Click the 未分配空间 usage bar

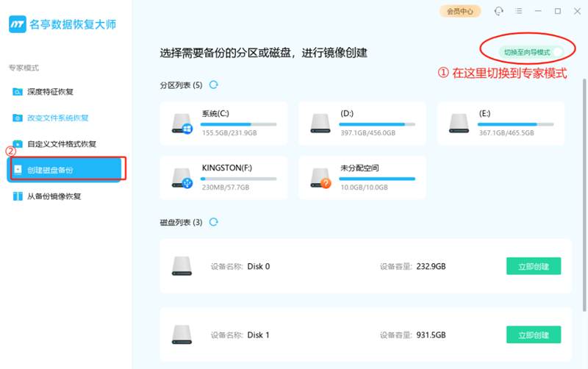(x=377, y=179)
